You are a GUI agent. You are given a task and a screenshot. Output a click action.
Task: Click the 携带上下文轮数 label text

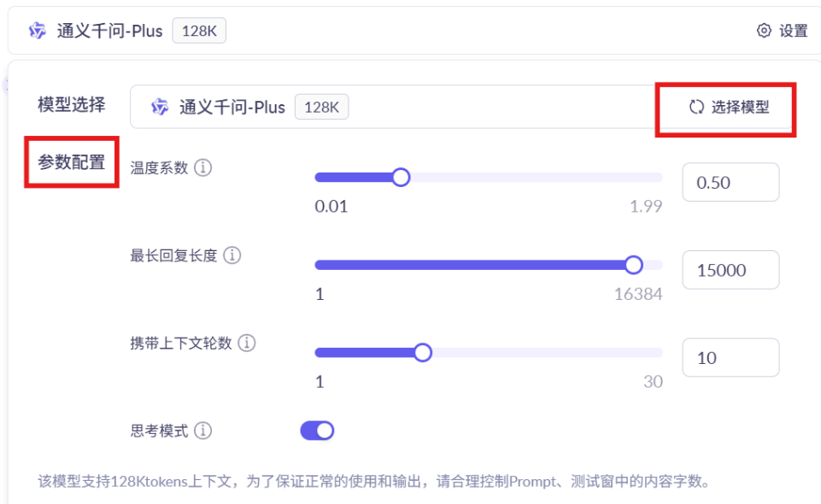(x=181, y=343)
